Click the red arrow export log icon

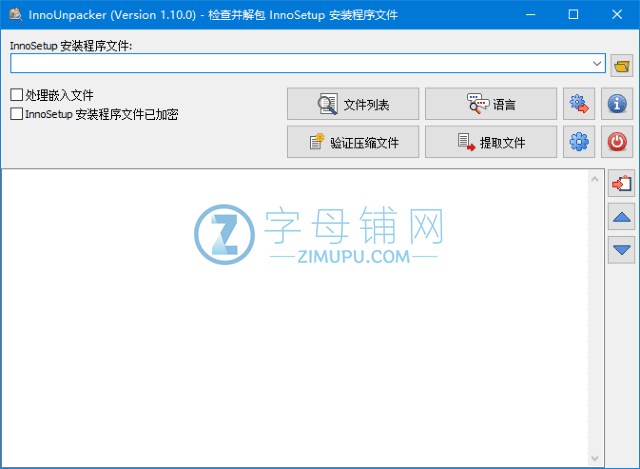click(621, 183)
